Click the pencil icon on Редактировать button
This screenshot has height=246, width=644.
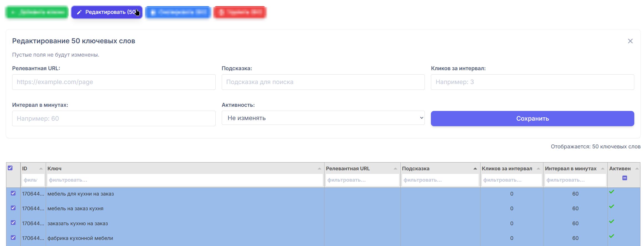coord(79,12)
